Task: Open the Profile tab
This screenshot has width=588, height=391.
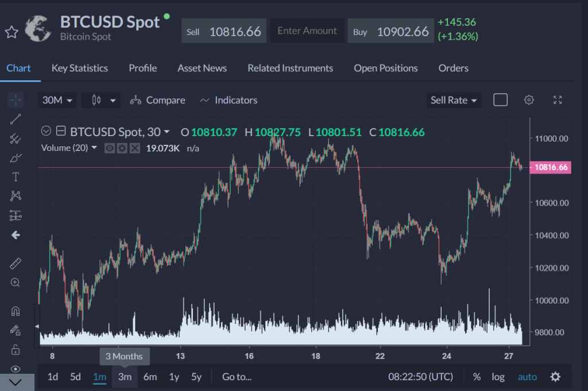Action: click(143, 68)
